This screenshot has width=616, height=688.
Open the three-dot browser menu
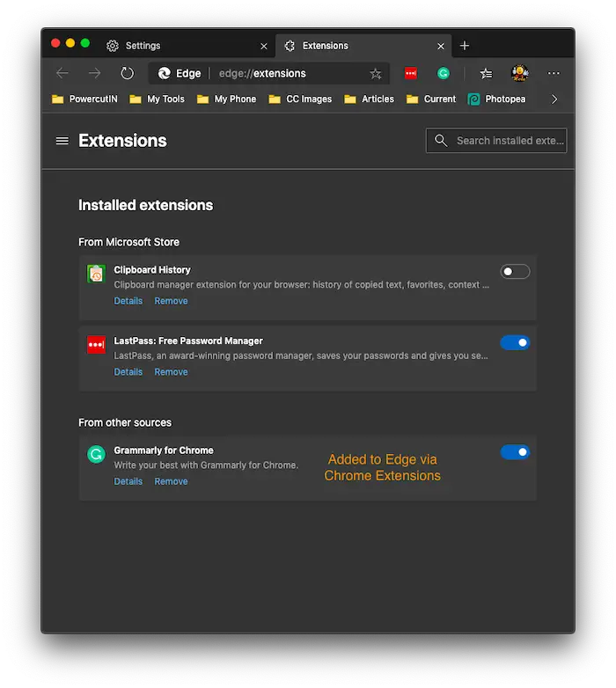[x=554, y=73]
